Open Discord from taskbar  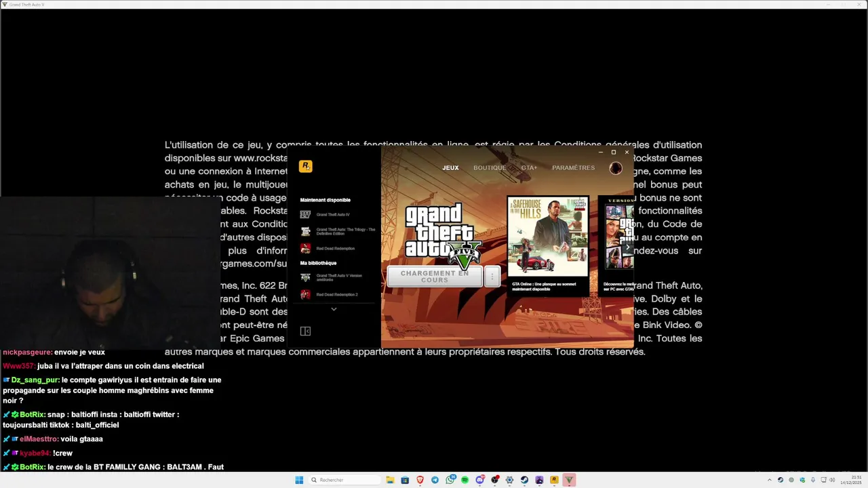(480, 480)
